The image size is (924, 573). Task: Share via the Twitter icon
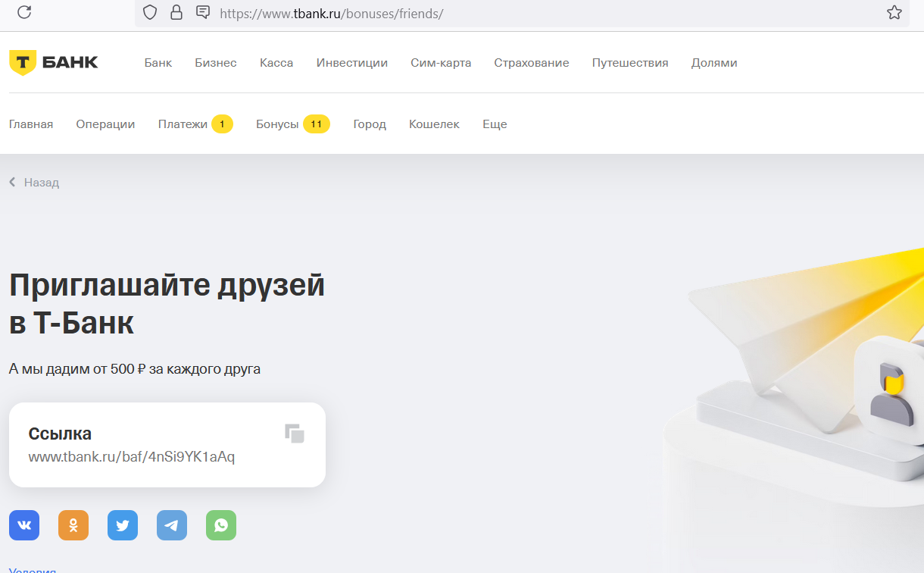click(x=123, y=525)
